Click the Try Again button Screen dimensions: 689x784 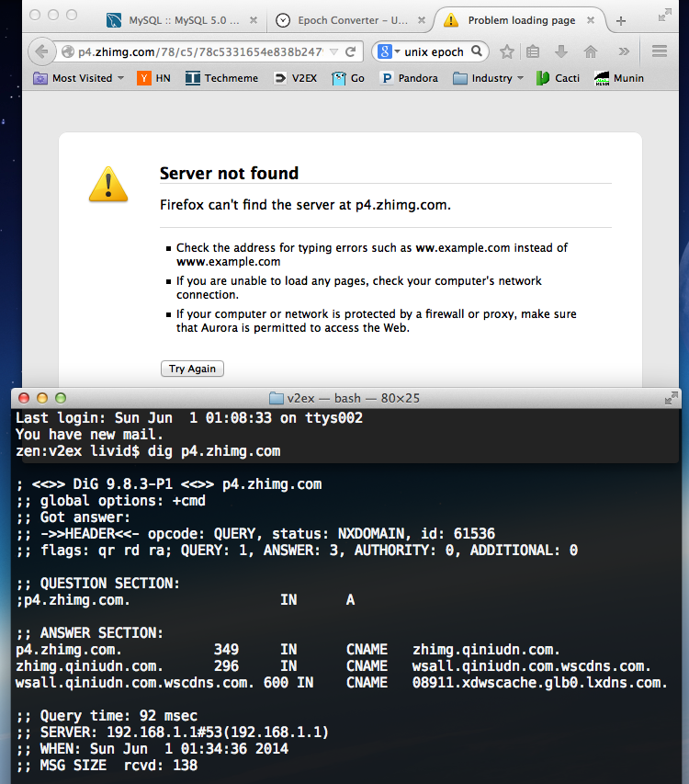[192, 369]
